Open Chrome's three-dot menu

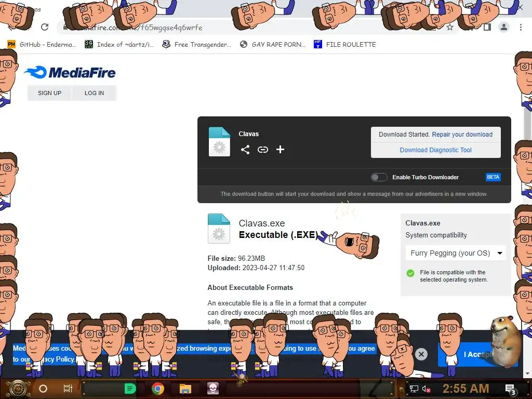(x=521, y=27)
